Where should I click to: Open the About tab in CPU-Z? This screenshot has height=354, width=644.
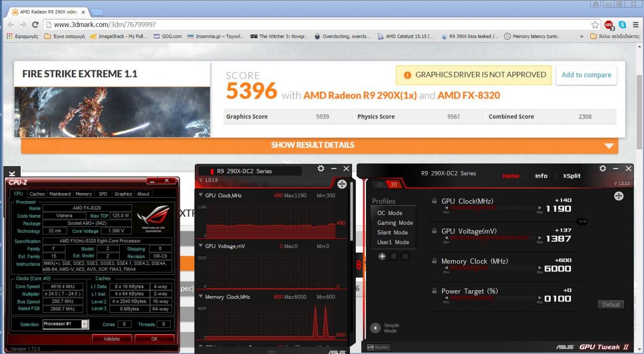[x=143, y=194]
